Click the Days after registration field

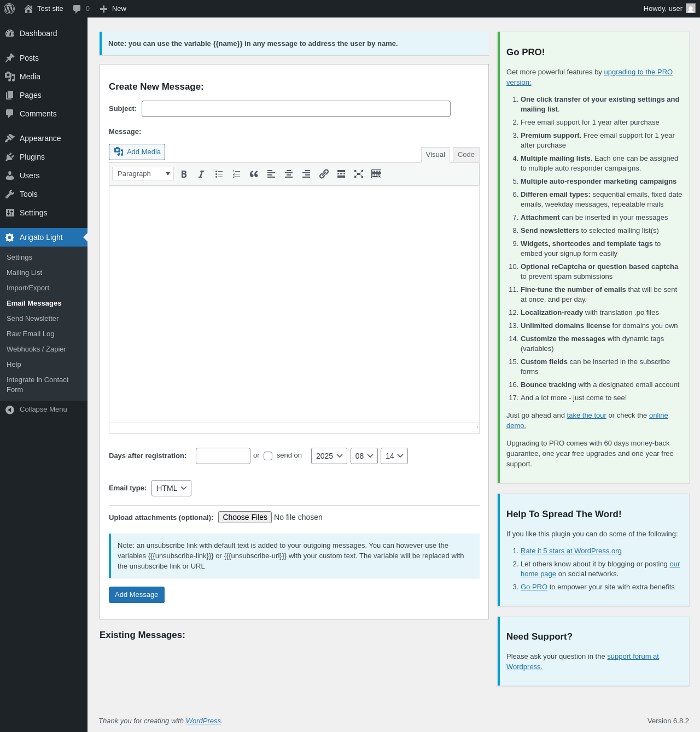tap(223, 456)
